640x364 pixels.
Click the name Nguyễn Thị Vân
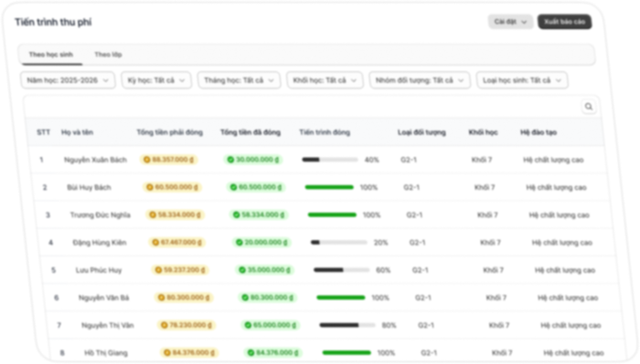[108, 325]
